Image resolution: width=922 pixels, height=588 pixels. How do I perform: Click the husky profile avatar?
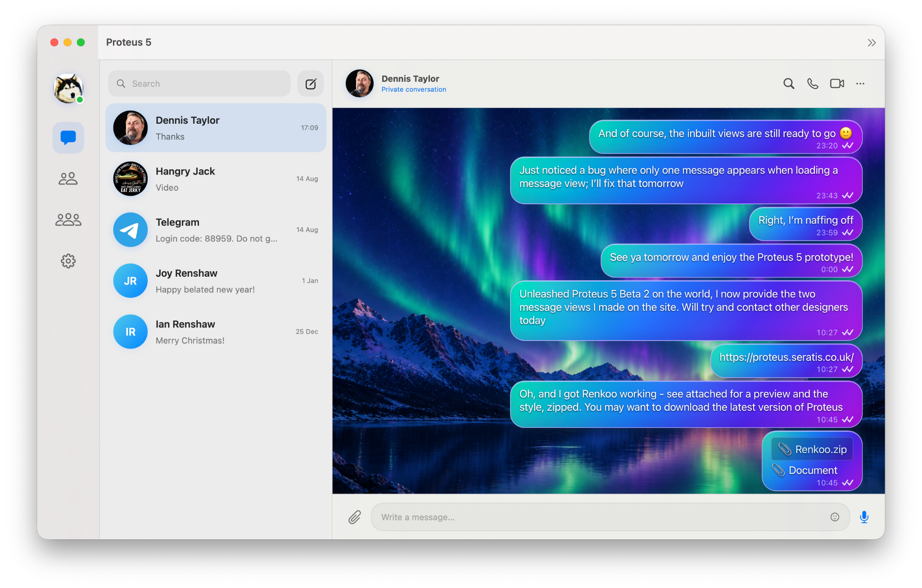pyautogui.click(x=68, y=88)
